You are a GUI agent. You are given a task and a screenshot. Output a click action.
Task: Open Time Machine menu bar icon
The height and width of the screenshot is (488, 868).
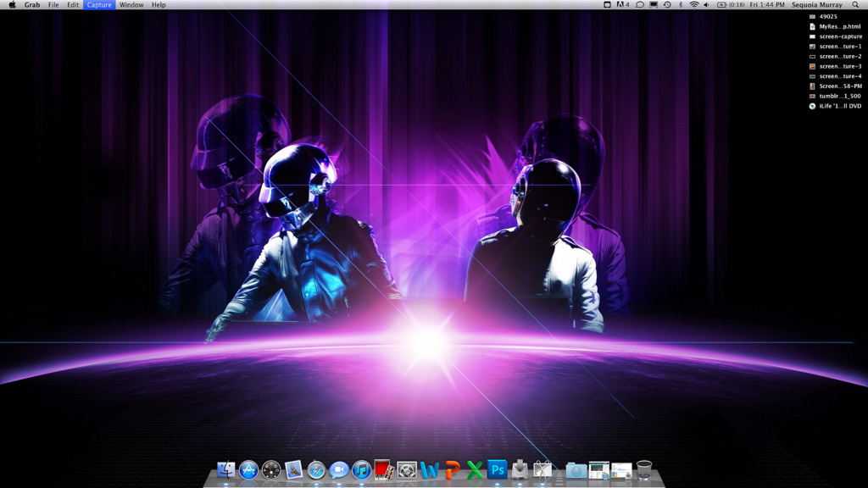[667, 4]
